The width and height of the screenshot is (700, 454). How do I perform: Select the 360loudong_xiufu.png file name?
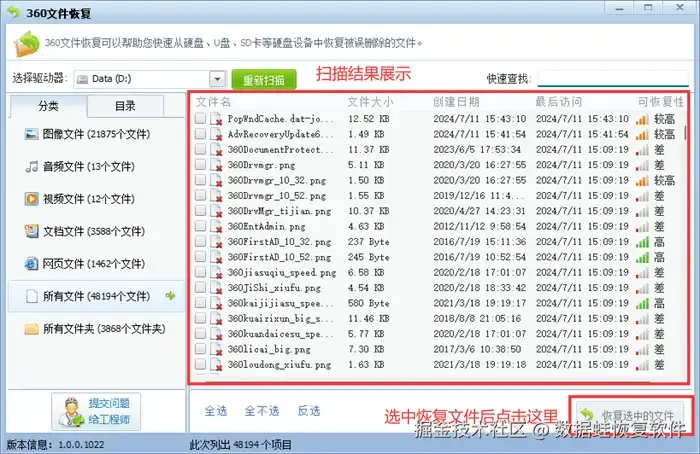(279, 365)
